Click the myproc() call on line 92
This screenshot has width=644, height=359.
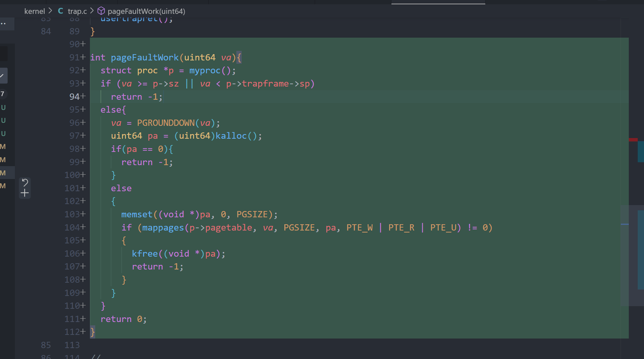pos(205,70)
